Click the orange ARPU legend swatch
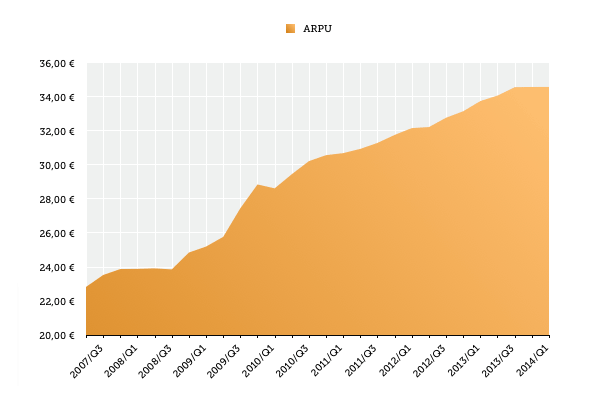This screenshot has height=400, width=600. pos(290,29)
